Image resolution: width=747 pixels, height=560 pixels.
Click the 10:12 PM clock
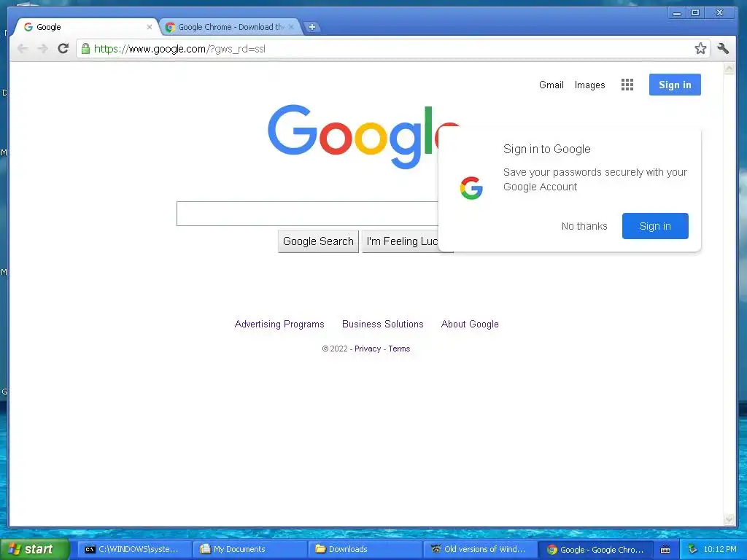pos(720,549)
